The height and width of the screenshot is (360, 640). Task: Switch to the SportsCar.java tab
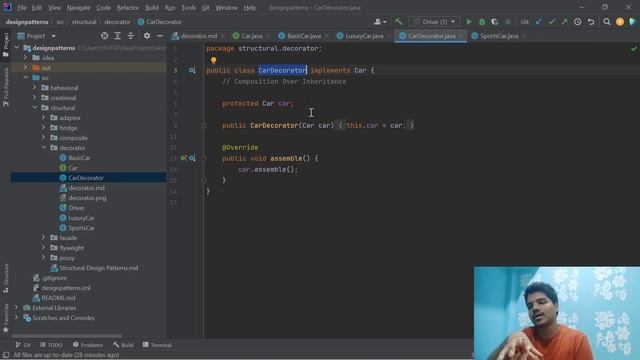point(499,36)
